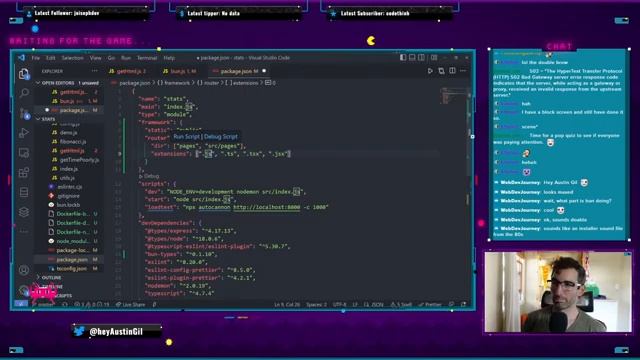The image size is (640, 360).
Task: Open the Run and Debug view
Action: pos(24,133)
